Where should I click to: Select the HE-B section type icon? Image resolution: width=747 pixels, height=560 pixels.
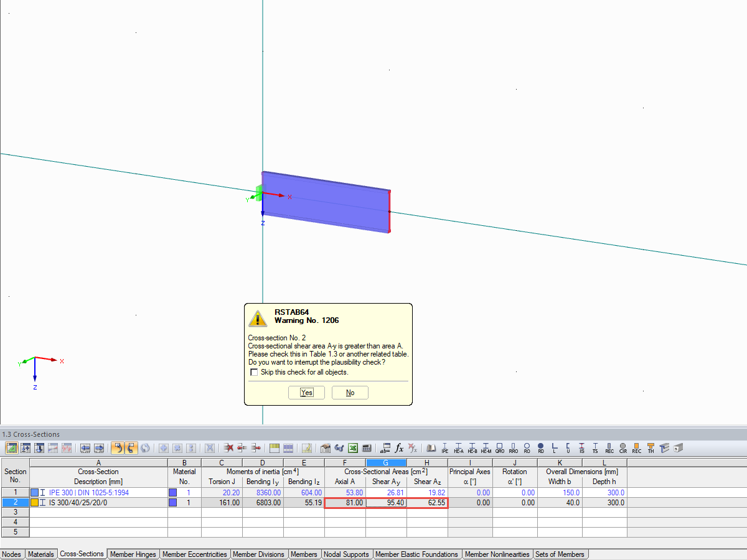[472, 447]
